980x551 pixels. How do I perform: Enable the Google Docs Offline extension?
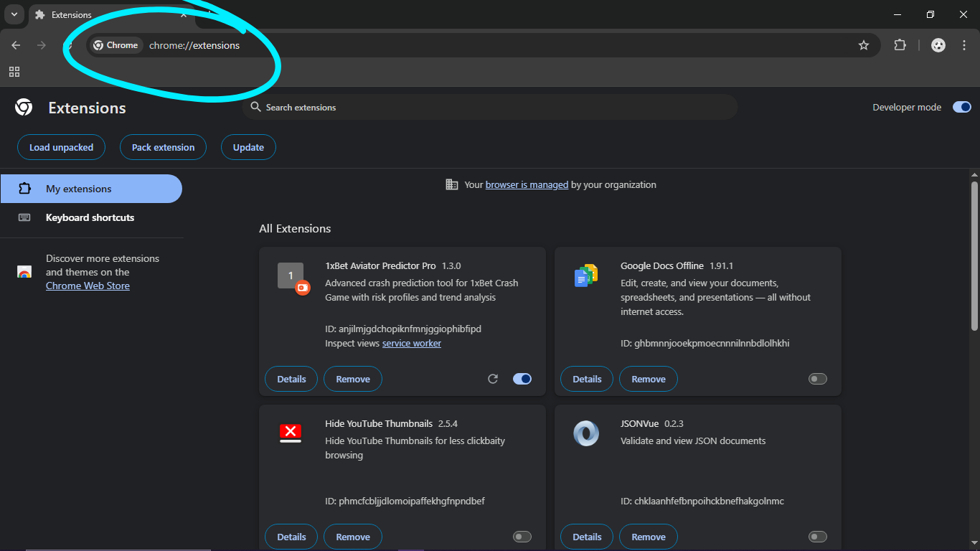click(817, 379)
